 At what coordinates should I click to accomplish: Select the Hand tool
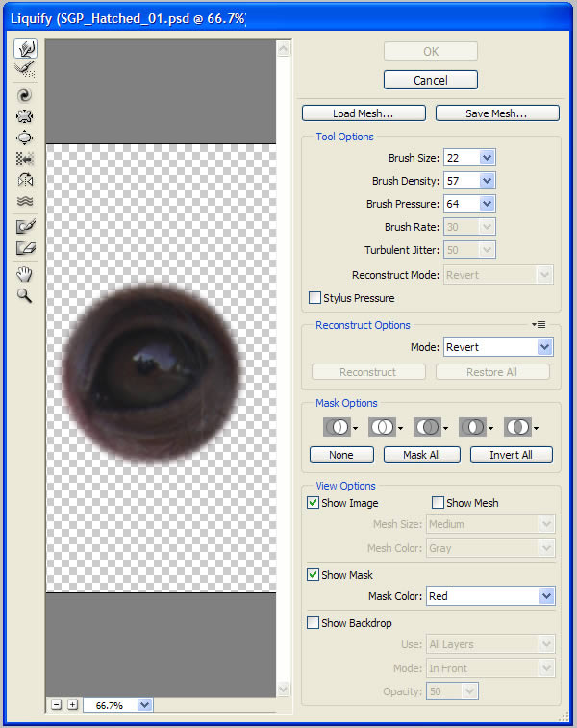[25, 274]
